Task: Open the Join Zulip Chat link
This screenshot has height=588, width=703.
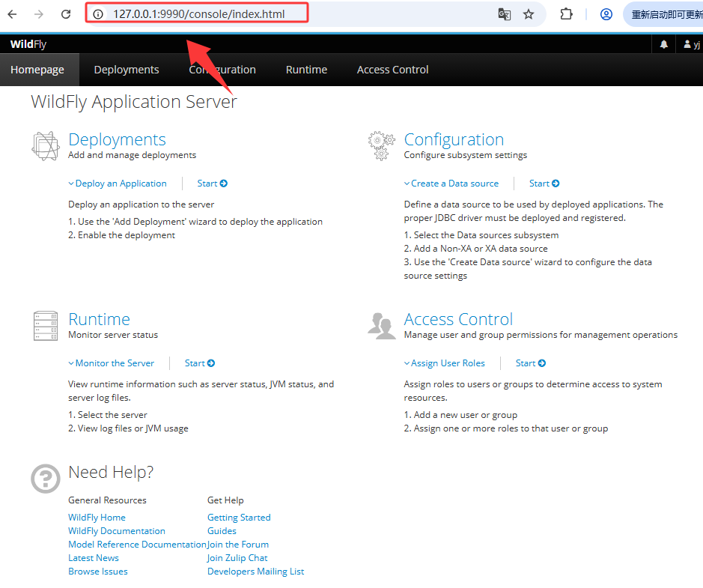Action: (237, 558)
